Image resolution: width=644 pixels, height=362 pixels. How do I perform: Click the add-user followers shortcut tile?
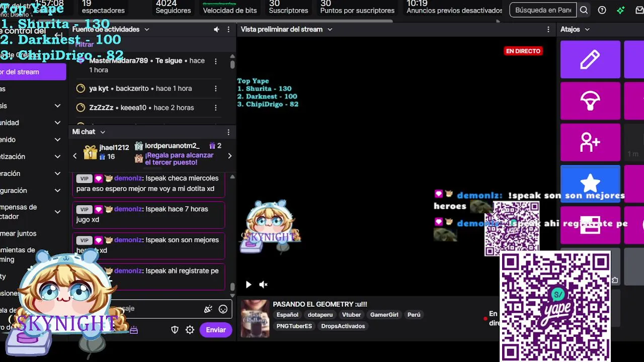[590, 142]
